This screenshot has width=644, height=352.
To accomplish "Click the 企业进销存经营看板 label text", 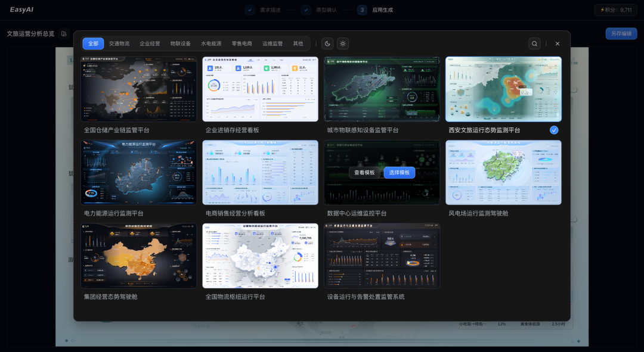I will point(233,130).
